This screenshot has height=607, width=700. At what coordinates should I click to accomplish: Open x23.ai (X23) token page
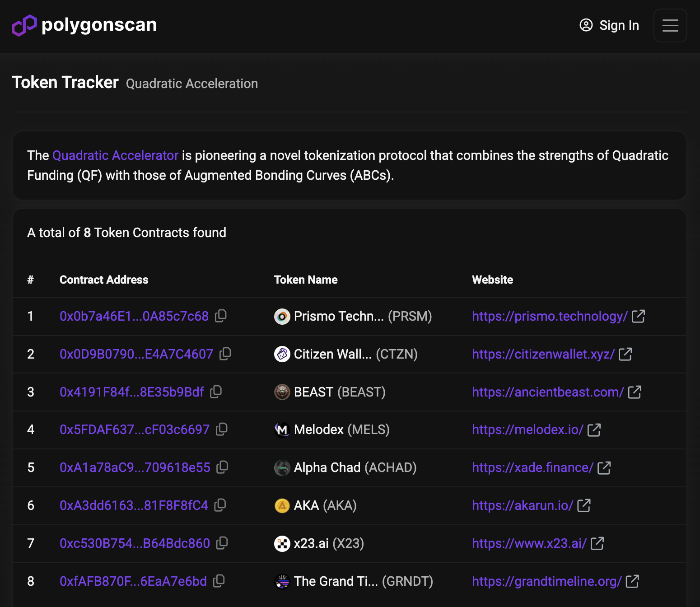(x=329, y=543)
